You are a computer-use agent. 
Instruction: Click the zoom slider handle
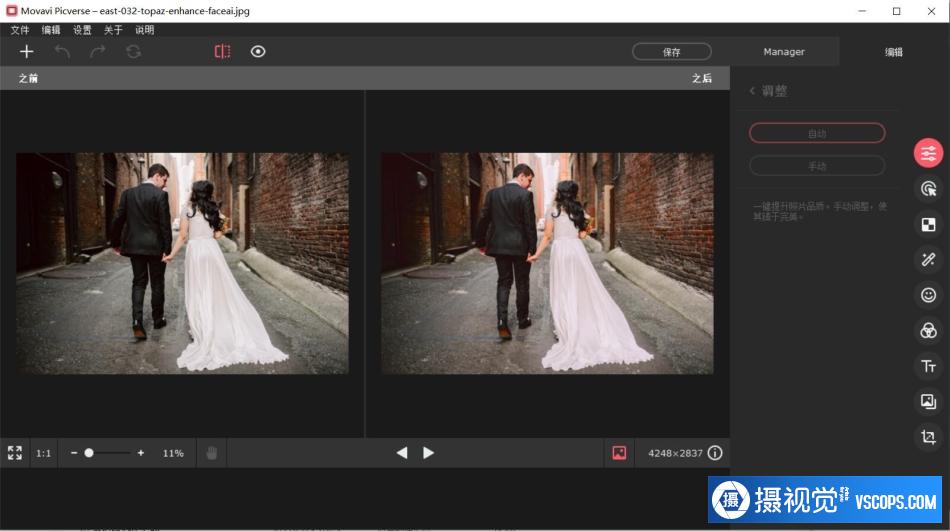tap(89, 453)
